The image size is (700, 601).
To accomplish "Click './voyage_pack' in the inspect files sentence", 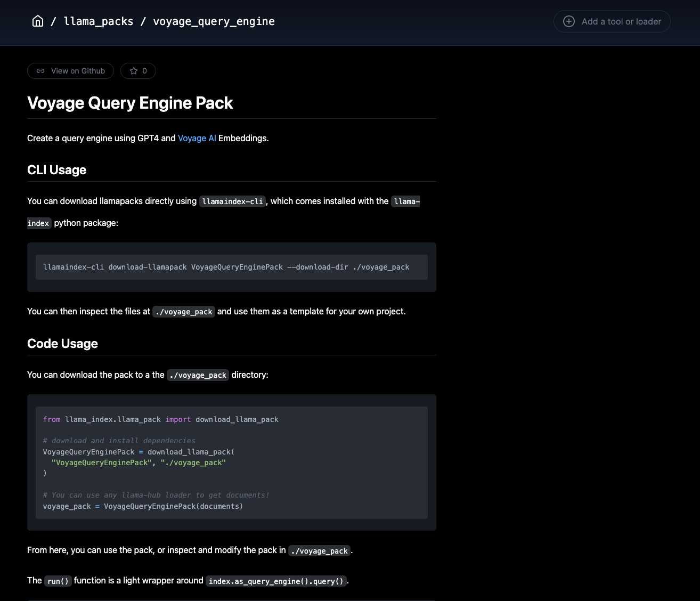I will (x=184, y=312).
